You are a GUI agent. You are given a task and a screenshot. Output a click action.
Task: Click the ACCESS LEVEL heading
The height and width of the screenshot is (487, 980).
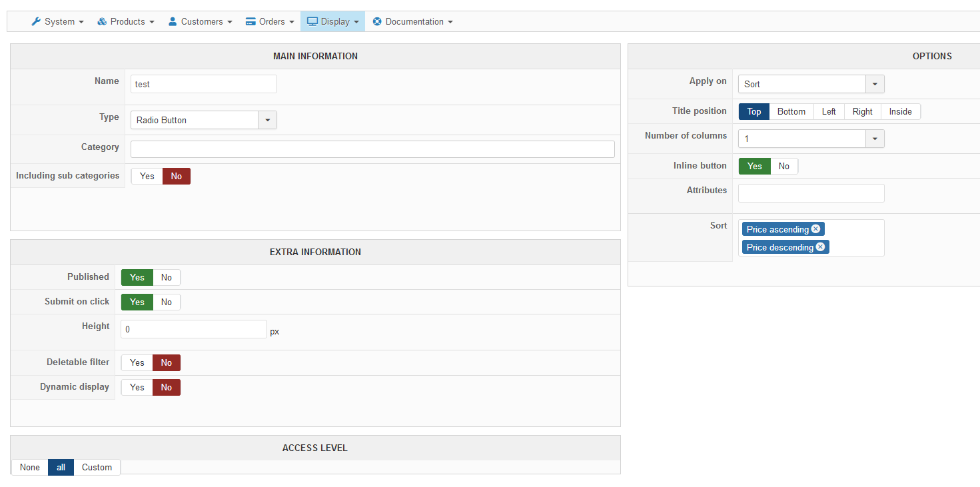click(x=315, y=448)
